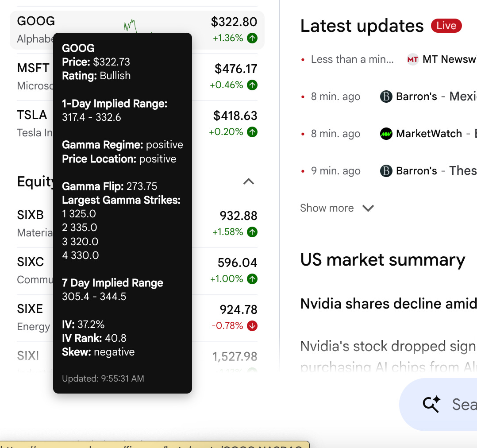This screenshot has height=448, width=477.
Task: Click the Live badge
Action: coord(446,26)
